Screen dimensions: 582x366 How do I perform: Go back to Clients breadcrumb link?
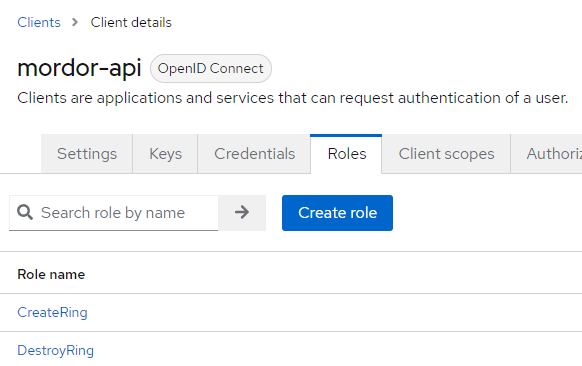point(39,23)
